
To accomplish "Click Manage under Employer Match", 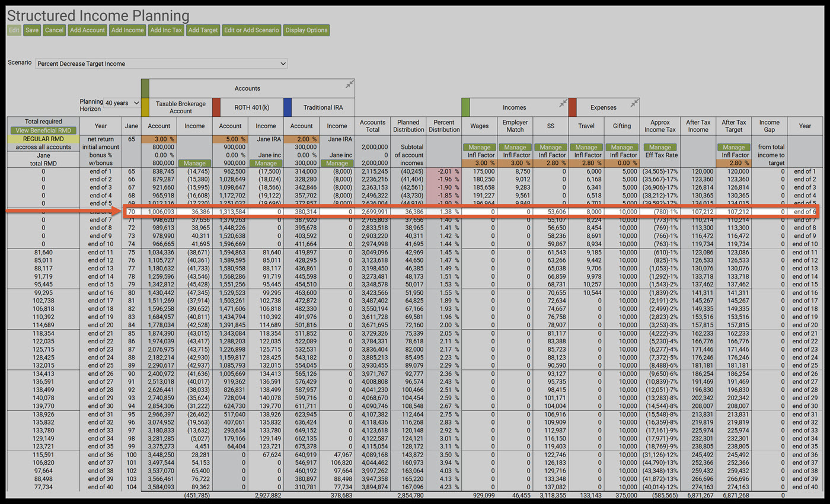I will click(515, 147).
